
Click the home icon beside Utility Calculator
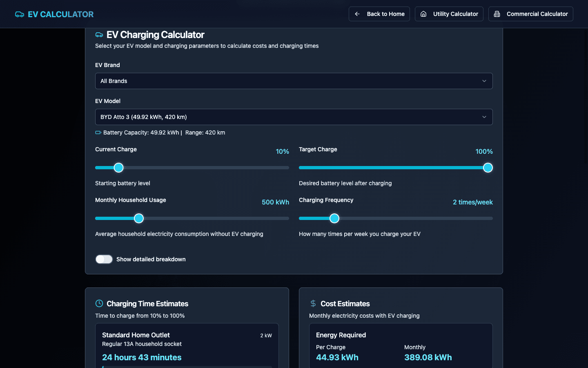point(423,14)
